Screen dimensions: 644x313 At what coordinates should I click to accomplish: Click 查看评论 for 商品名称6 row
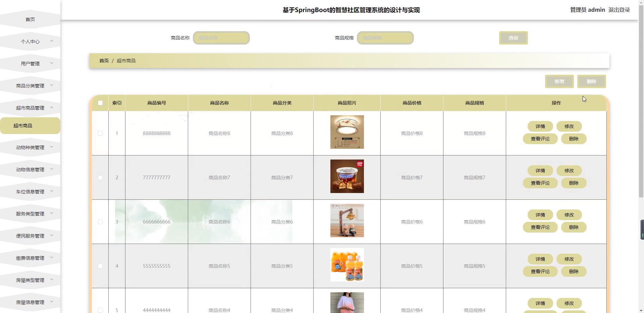540,227
